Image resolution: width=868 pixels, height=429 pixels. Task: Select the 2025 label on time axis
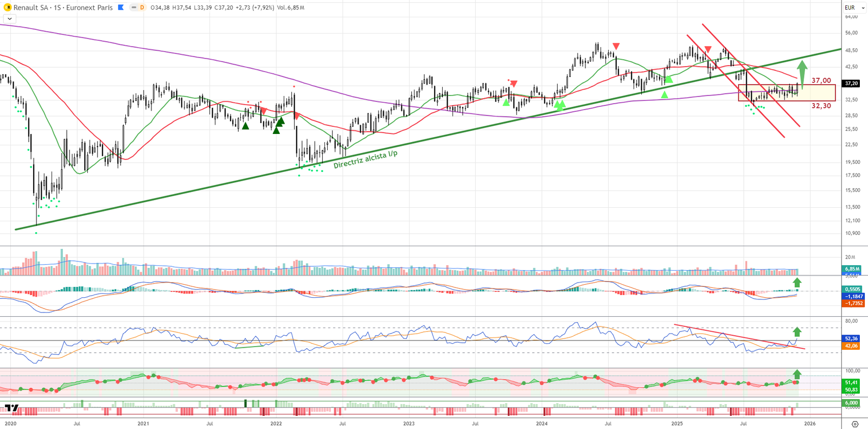point(677,424)
